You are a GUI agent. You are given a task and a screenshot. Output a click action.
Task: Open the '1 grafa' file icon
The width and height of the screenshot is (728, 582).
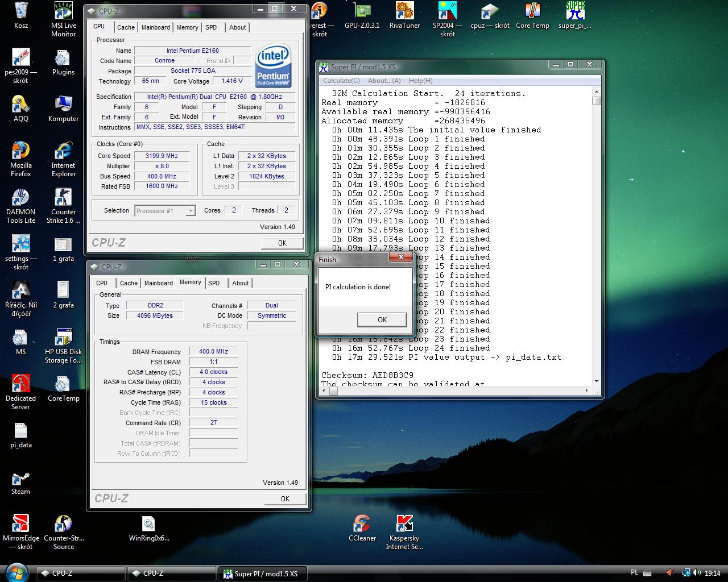coord(64,248)
